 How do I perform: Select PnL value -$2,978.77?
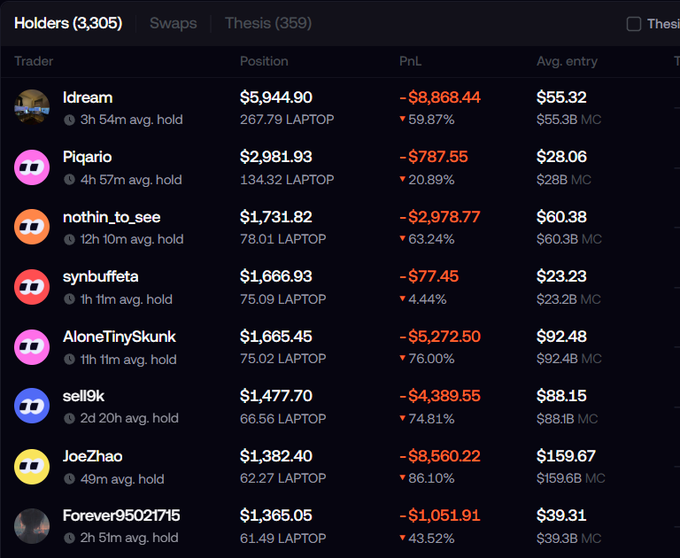click(440, 217)
